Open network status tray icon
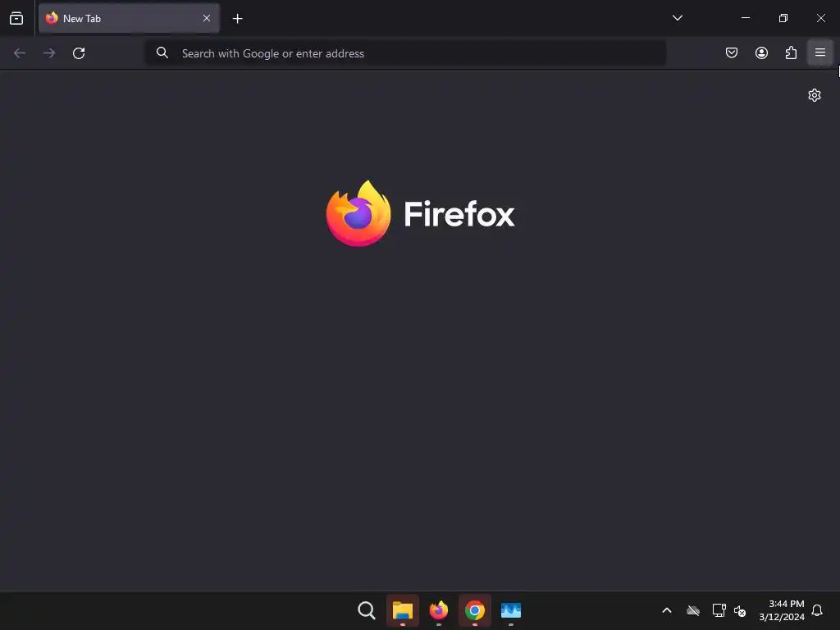 tap(719, 610)
